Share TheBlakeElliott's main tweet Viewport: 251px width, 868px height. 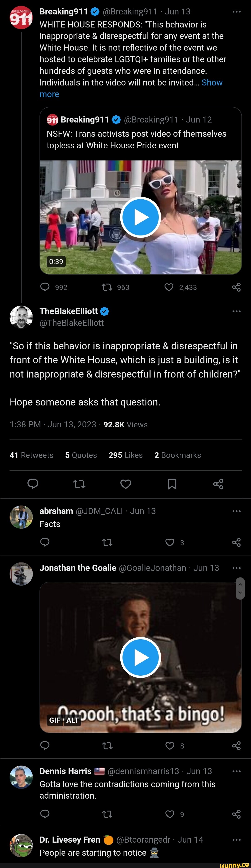pos(218,484)
